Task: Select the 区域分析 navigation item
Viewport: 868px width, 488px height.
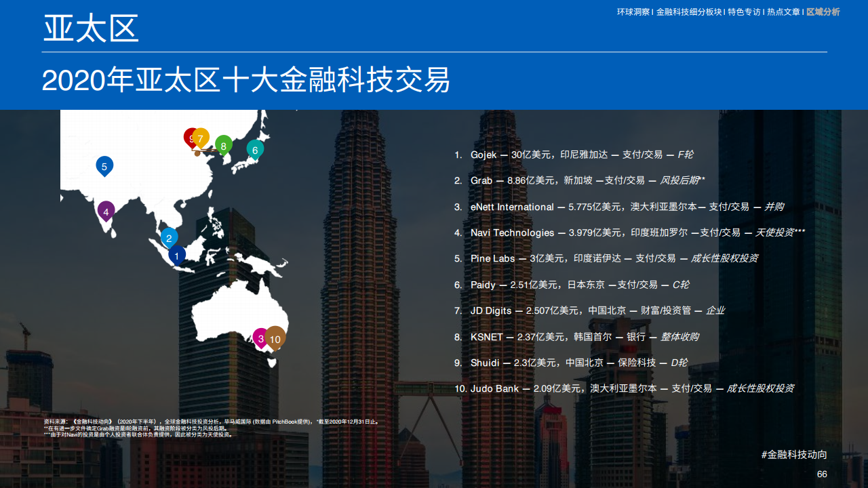Action: click(823, 12)
